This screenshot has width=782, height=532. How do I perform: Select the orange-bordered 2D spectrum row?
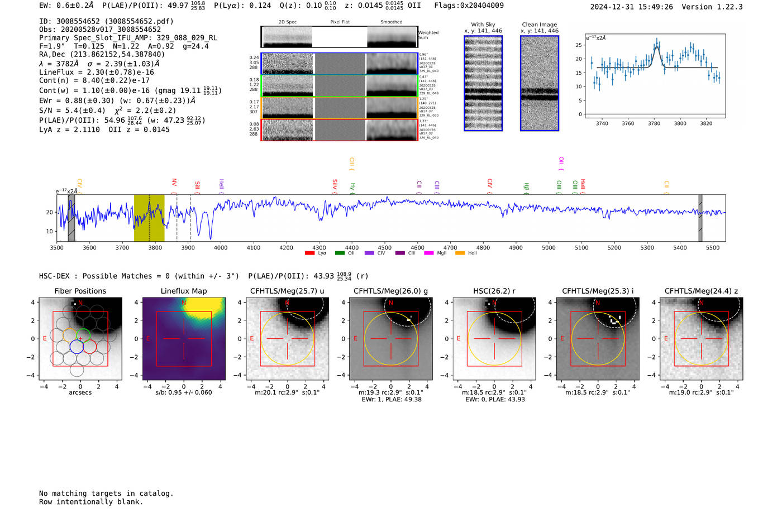coord(340,108)
